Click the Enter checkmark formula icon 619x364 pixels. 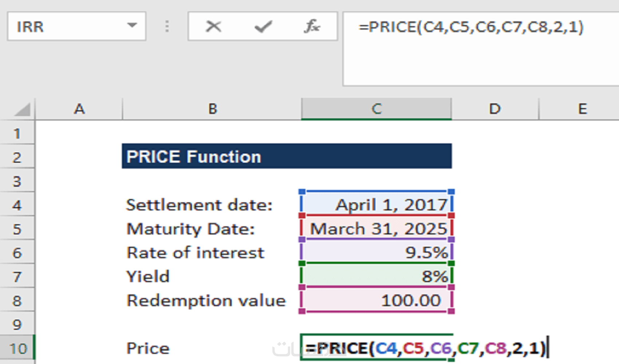263,26
